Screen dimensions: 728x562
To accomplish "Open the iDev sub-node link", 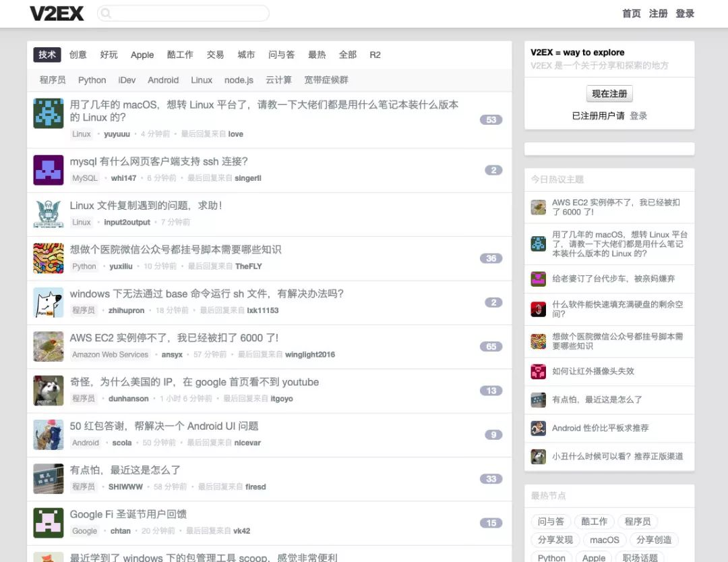I will coord(127,80).
